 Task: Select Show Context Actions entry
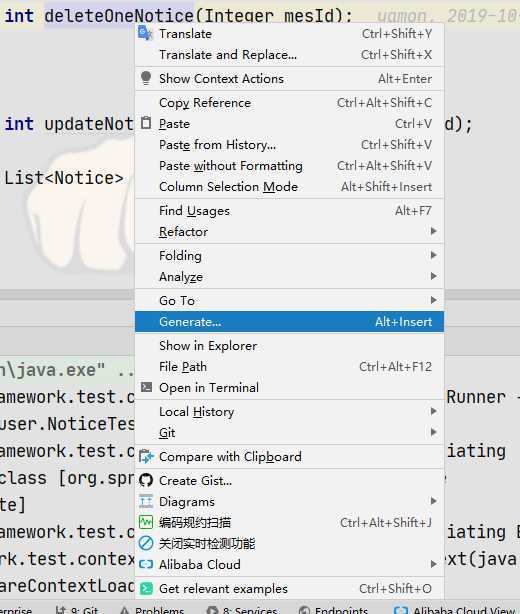pyautogui.click(x=289, y=78)
